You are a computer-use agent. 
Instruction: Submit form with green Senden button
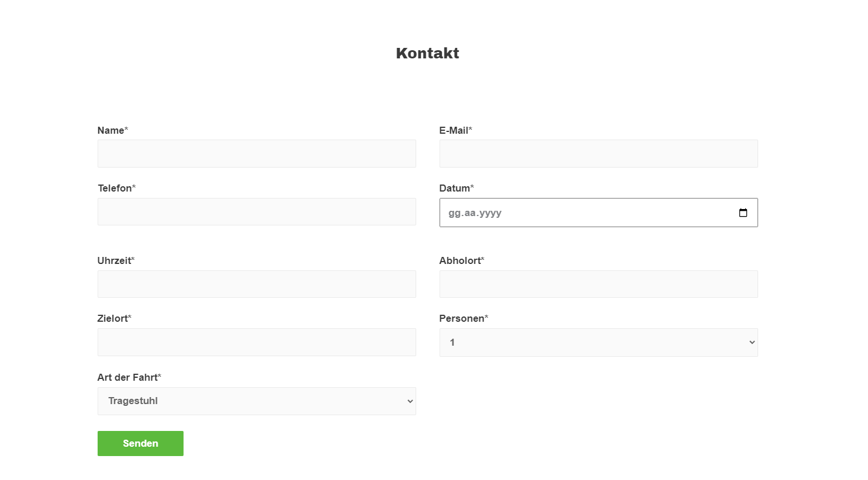tap(140, 443)
